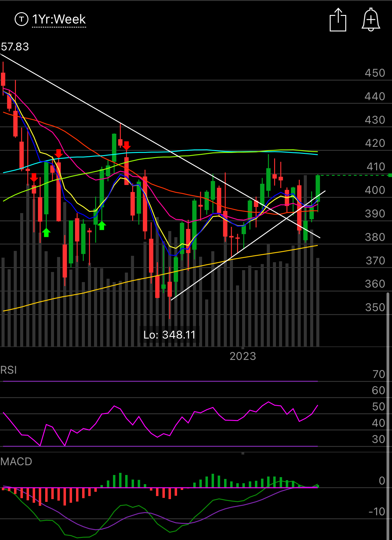Tap the MACD -10 axis label
Screen dimensions: 392x540
point(377,512)
